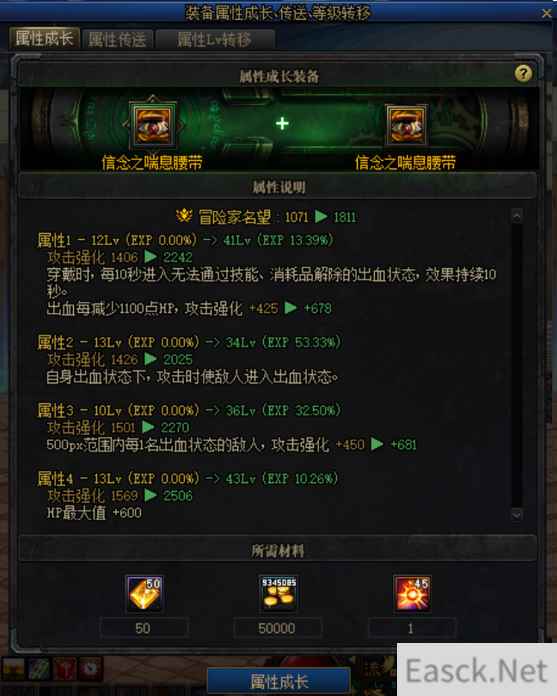The height and width of the screenshot is (696, 557).
Task: Open the 属性Lv转移 tab
Action: pyautogui.click(x=215, y=40)
